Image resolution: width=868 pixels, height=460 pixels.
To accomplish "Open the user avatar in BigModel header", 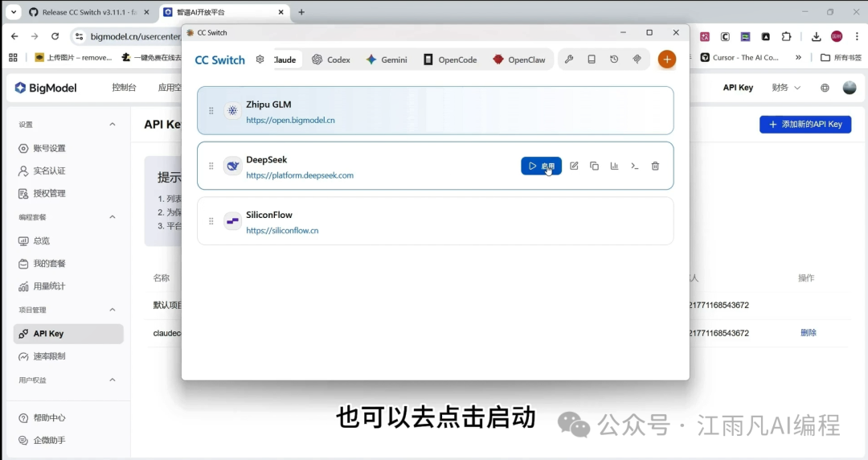I will (x=850, y=88).
